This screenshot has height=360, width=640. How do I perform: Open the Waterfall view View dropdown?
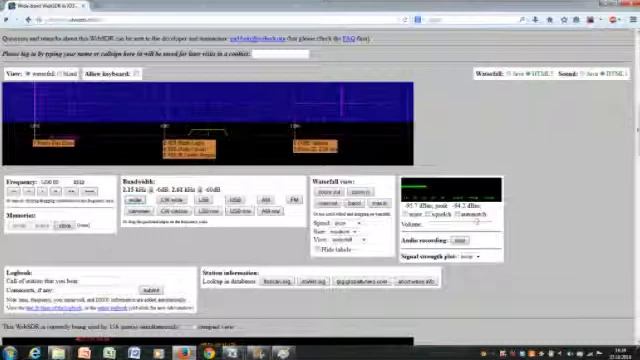pyautogui.click(x=348, y=240)
